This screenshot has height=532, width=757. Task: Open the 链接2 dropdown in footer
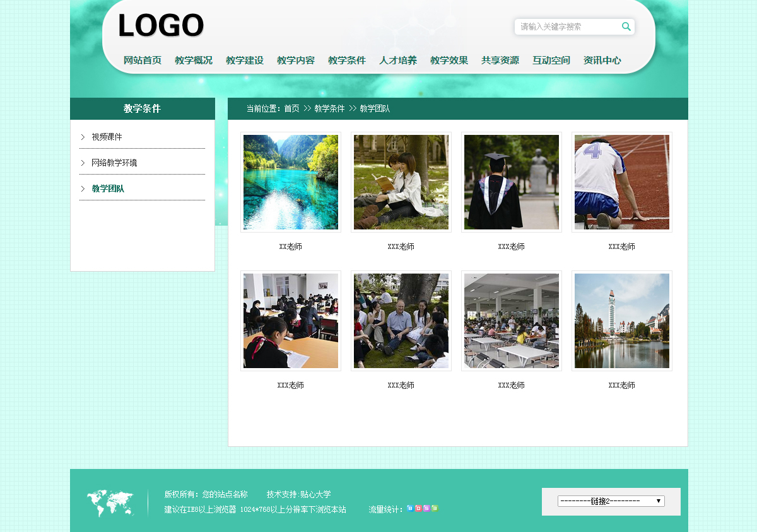tap(611, 501)
